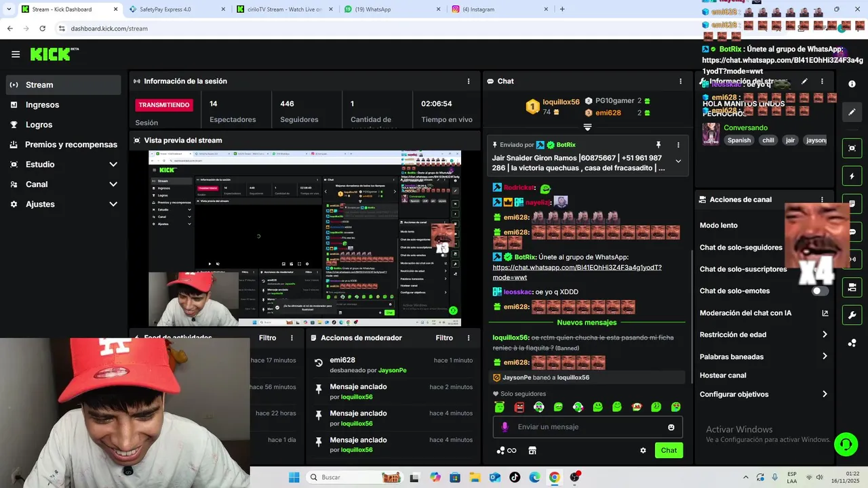Open Acciones de canal three-dot menu
The image size is (868, 488).
(x=822, y=200)
